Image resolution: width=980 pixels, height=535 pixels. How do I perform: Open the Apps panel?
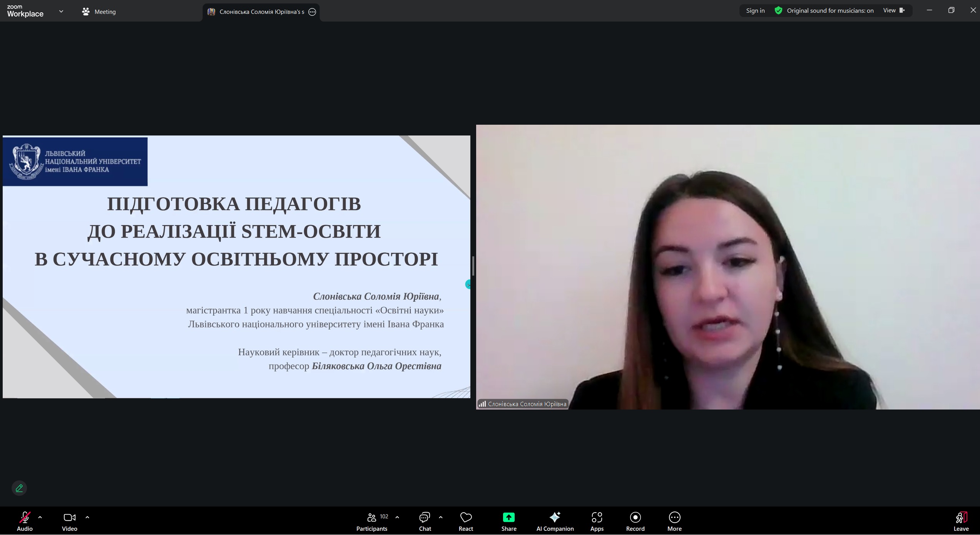(597, 518)
